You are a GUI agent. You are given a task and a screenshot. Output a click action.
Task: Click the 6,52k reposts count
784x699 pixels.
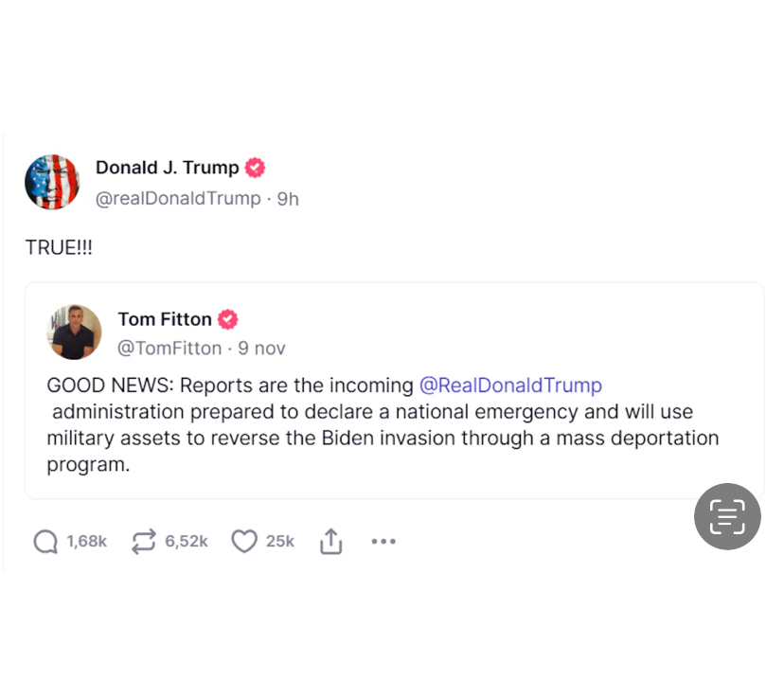(186, 541)
